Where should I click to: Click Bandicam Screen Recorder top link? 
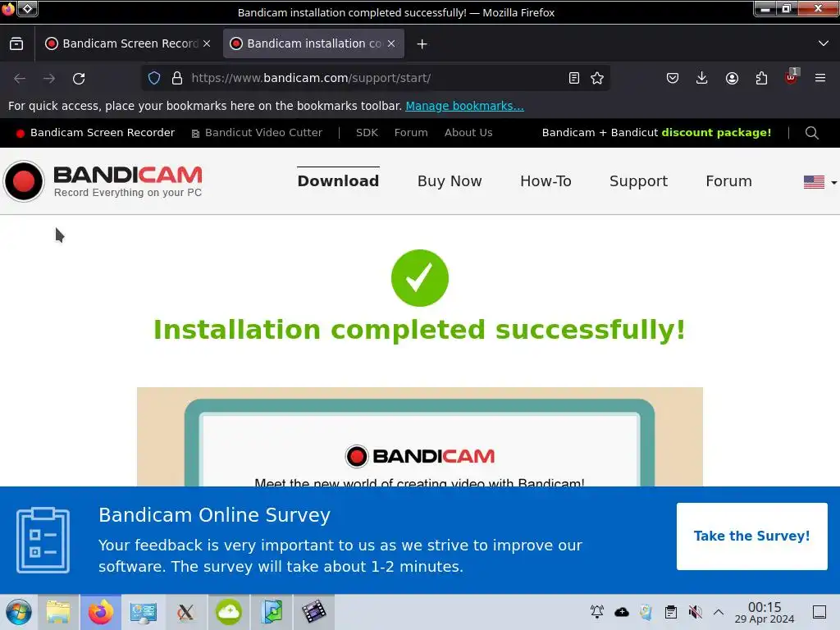pos(95,133)
